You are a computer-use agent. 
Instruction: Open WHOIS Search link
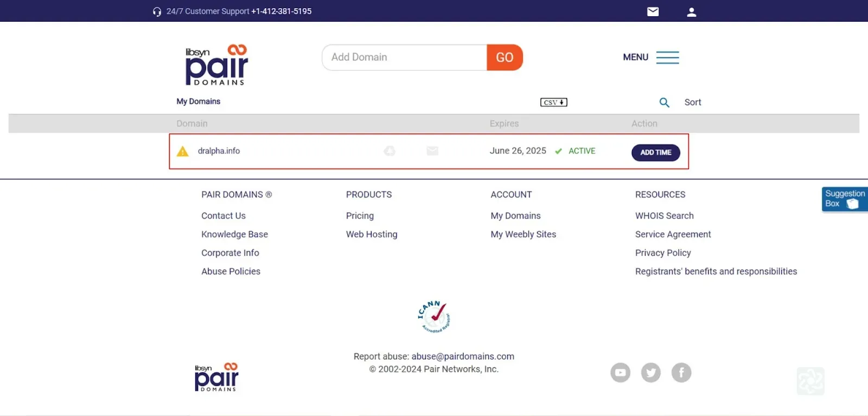click(665, 216)
